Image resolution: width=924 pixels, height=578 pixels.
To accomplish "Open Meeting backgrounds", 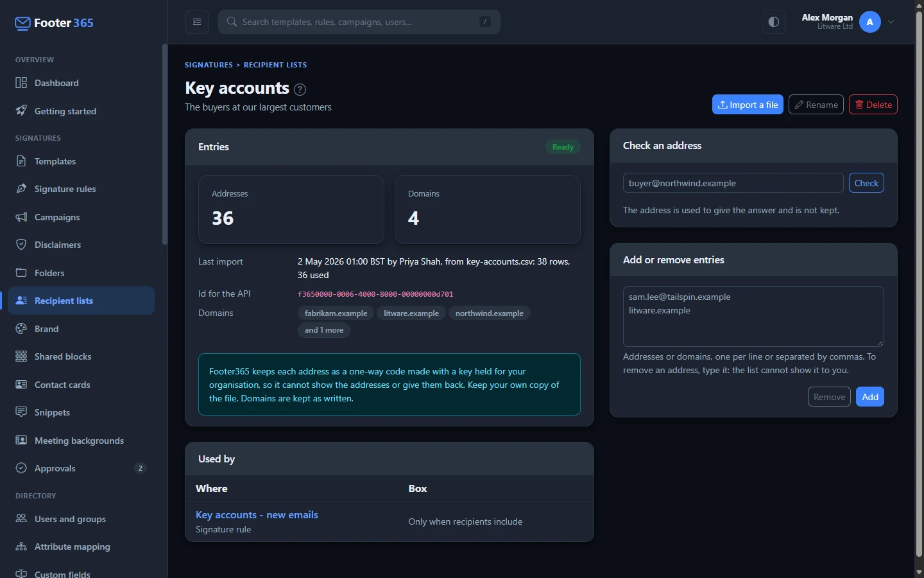I will click(x=81, y=441).
